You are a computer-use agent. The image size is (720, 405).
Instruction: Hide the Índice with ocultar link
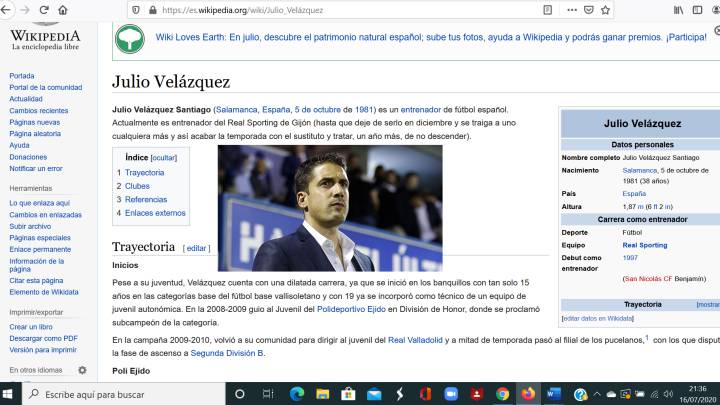point(163,158)
